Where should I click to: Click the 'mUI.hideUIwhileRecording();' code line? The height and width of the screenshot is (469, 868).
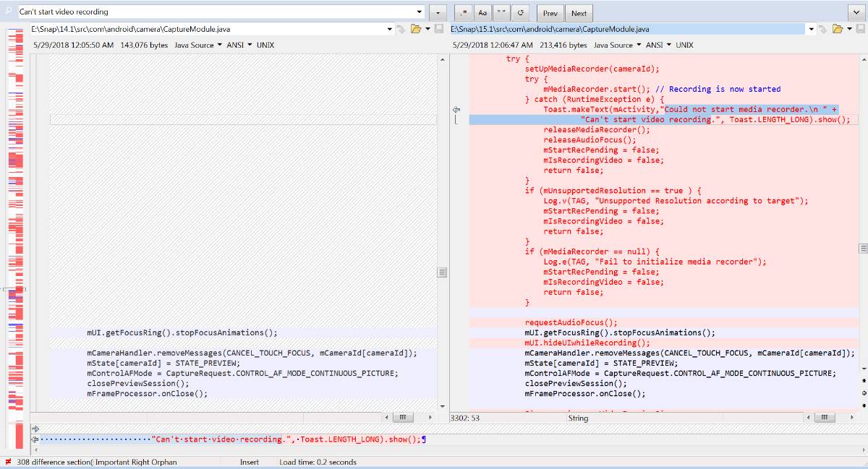pyautogui.click(x=587, y=343)
